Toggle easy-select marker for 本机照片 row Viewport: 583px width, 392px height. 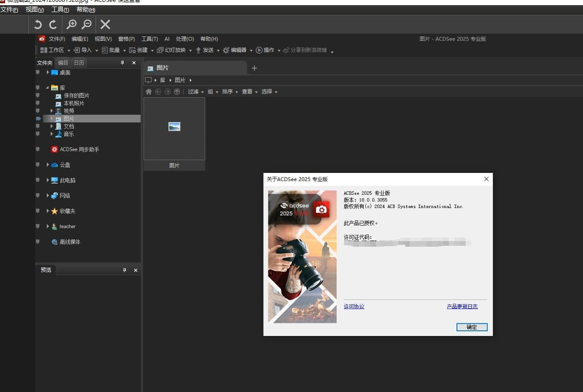[x=38, y=103]
